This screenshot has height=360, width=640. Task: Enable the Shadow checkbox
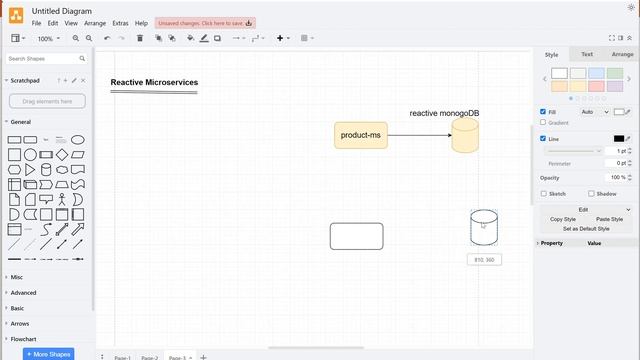pyautogui.click(x=591, y=193)
